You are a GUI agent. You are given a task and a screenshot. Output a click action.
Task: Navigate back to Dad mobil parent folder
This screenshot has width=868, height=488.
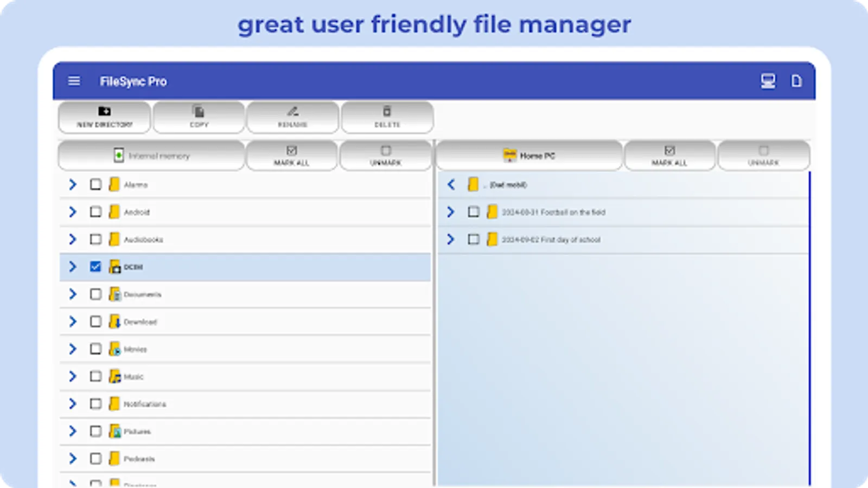pyautogui.click(x=450, y=185)
